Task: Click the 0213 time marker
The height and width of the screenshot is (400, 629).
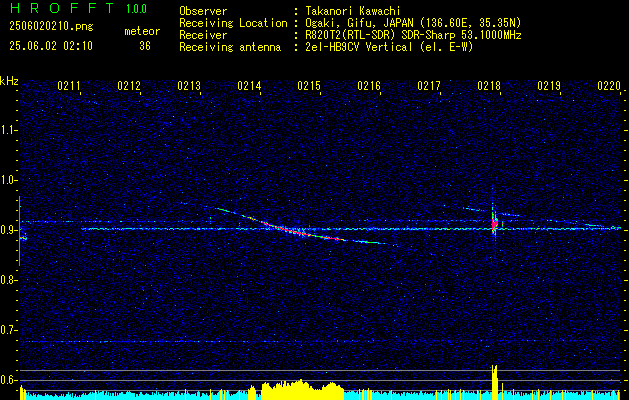Action: pyautogui.click(x=189, y=86)
